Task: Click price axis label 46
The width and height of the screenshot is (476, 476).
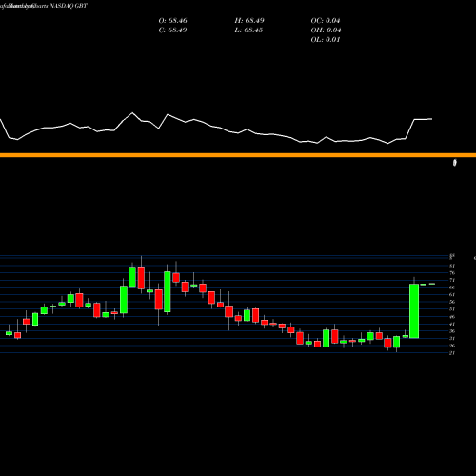Action: pos(452,317)
